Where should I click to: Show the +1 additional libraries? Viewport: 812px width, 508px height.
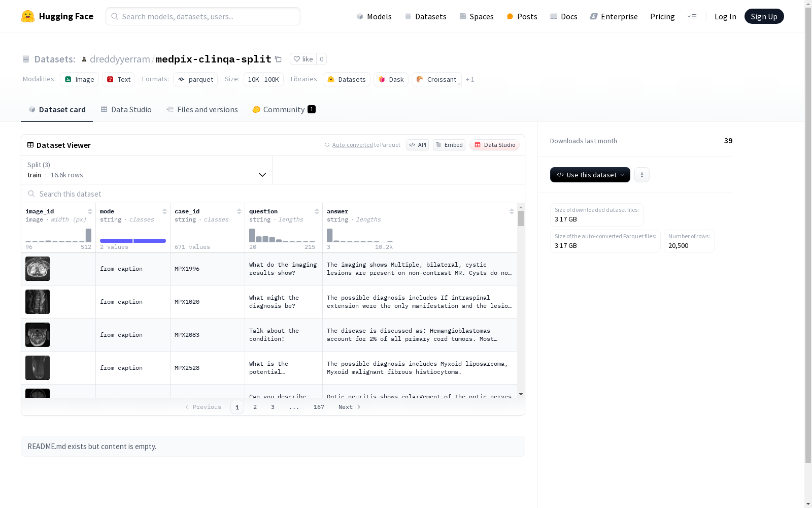click(x=470, y=79)
